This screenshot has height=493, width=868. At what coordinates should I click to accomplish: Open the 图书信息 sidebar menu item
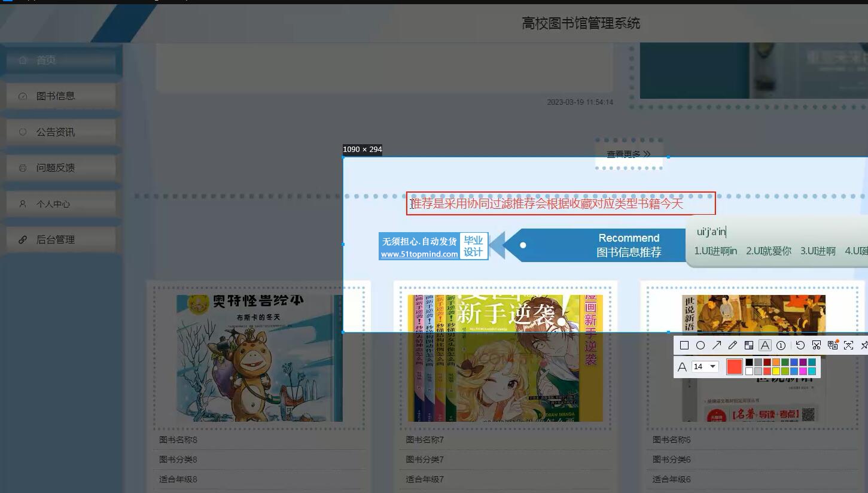coord(61,96)
